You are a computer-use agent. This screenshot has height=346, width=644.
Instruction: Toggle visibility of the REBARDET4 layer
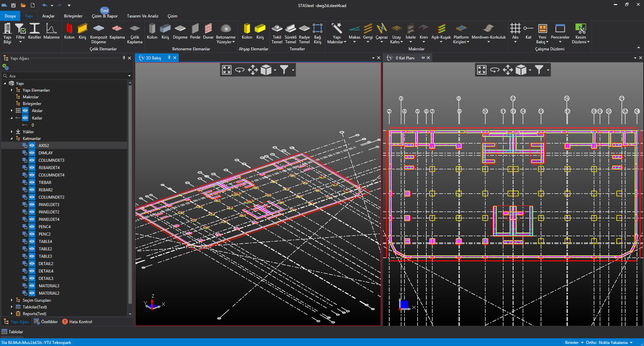pyautogui.click(x=32, y=167)
